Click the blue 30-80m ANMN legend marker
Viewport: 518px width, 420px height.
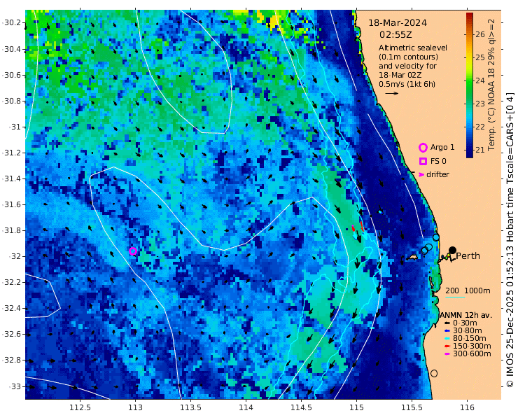point(447,331)
